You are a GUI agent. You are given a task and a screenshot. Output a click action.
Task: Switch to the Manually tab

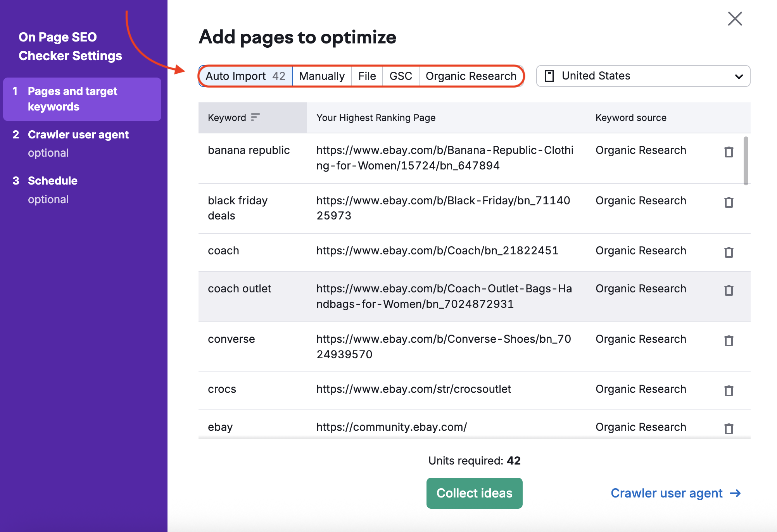322,76
